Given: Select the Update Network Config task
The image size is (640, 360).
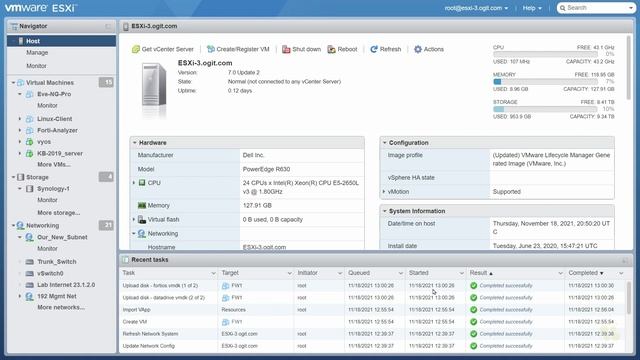Looking at the screenshot, I should (x=373, y=346).
